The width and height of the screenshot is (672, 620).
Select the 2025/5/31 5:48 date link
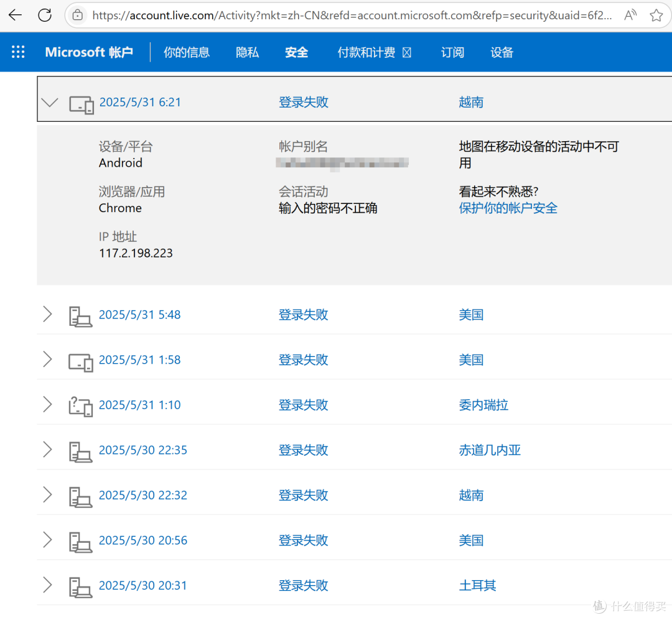tap(140, 315)
